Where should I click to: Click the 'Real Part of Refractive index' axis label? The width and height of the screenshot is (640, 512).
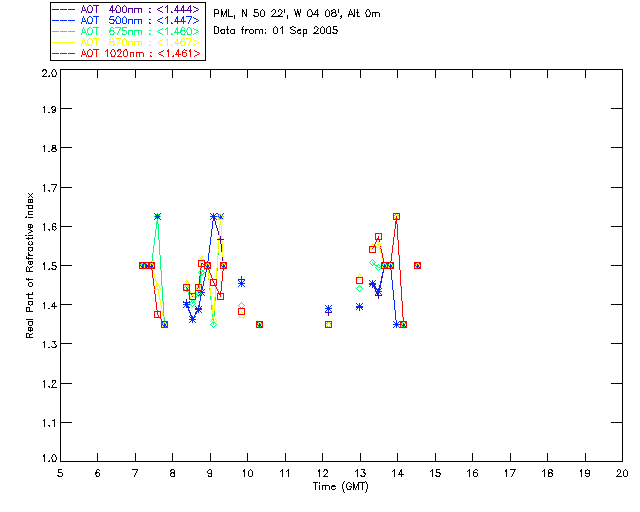[29, 265]
